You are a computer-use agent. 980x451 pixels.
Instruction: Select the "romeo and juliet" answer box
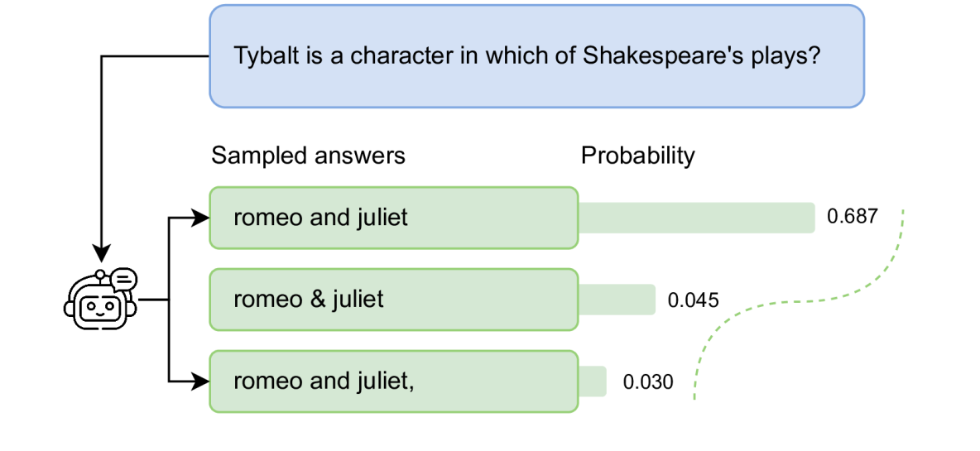click(x=393, y=218)
